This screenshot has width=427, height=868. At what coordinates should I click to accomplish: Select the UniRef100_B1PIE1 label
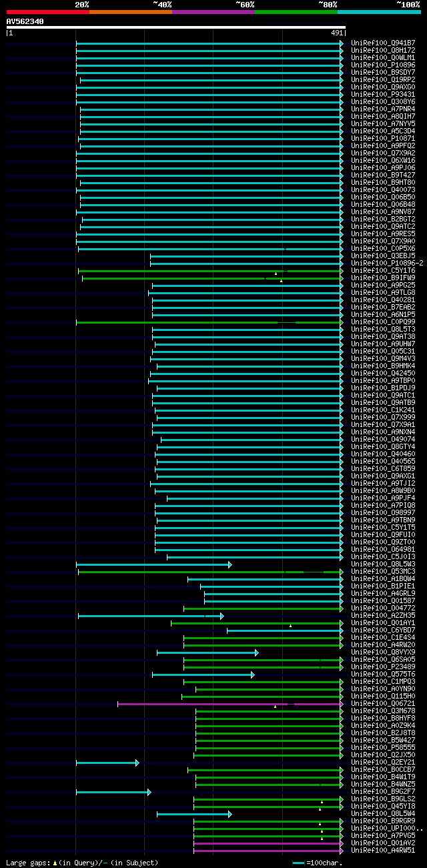(x=383, y=586)
